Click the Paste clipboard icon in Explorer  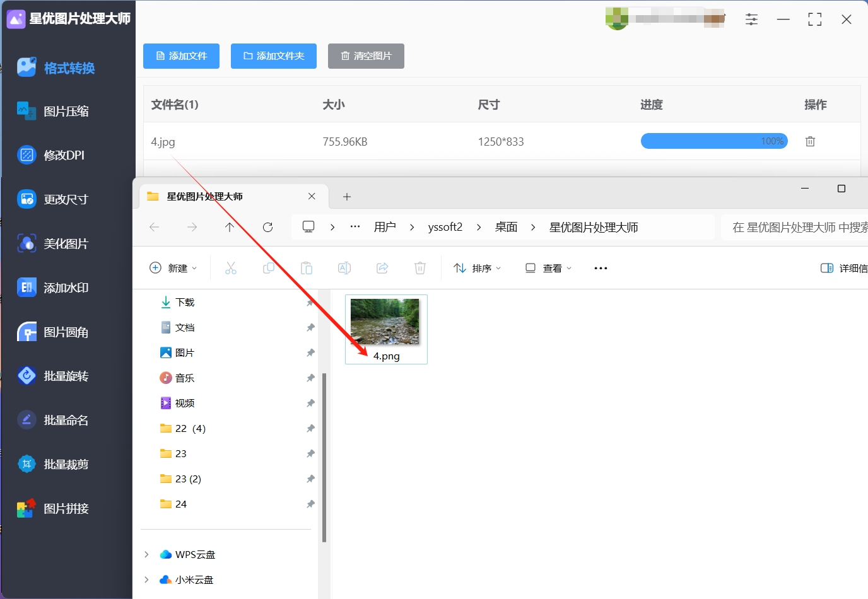307,268
